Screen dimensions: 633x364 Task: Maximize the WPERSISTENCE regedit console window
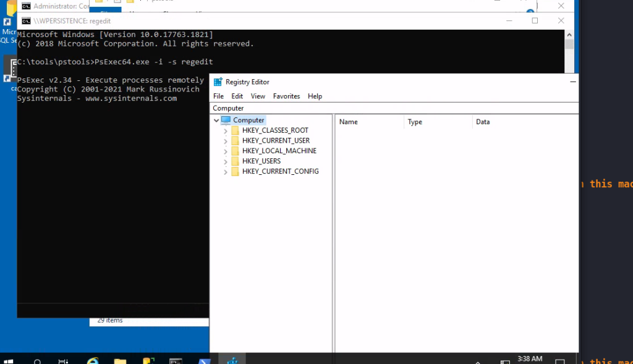tap(535, 20)
